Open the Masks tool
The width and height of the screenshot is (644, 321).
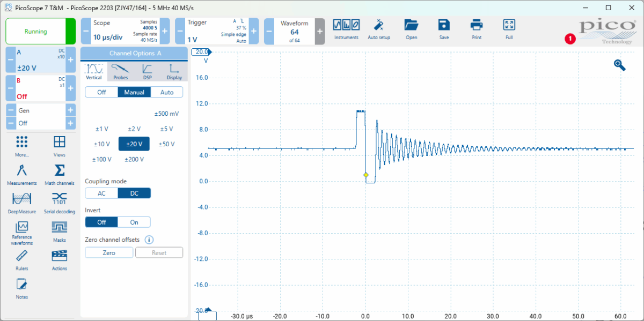click(60, 232)
